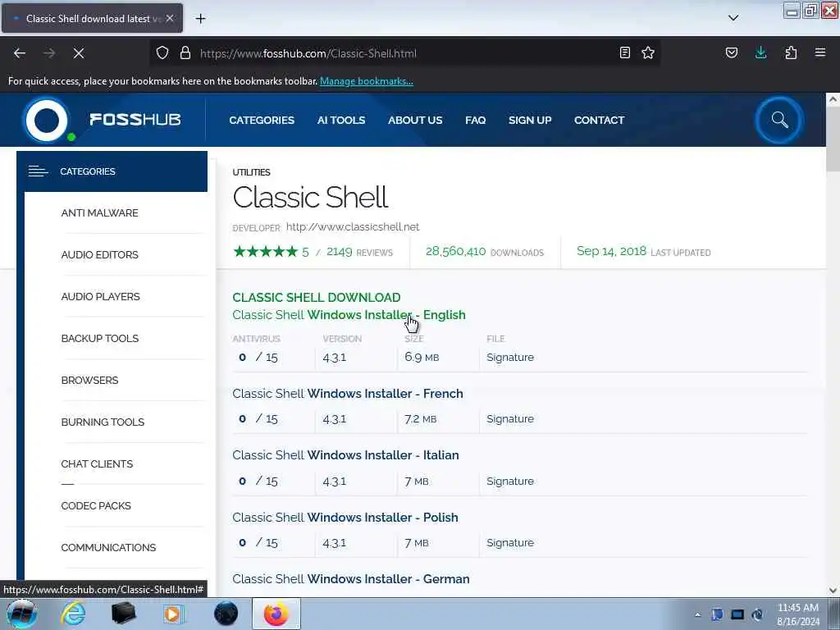
Task: Open the black box taskbar application
Action: [x=123, y=614]
